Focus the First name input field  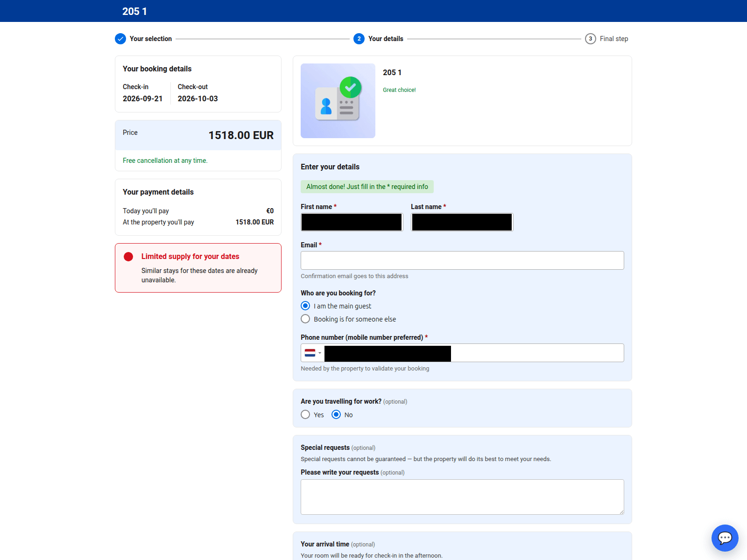(352, 222)
